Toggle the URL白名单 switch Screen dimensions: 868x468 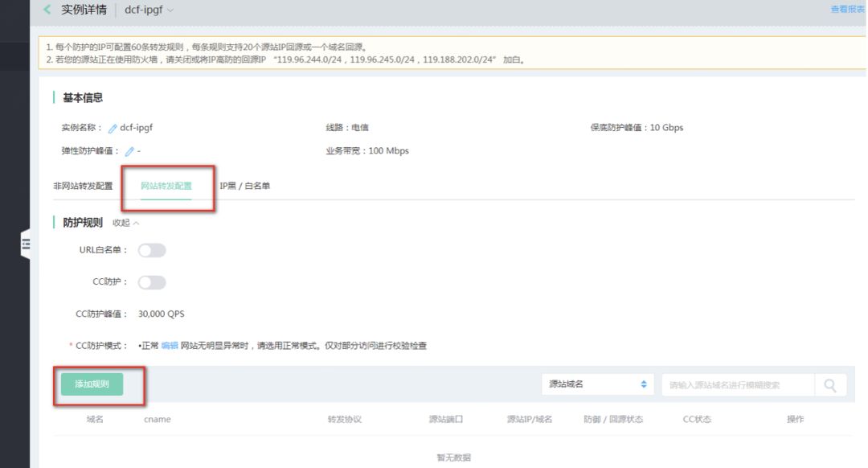point(152,250)
